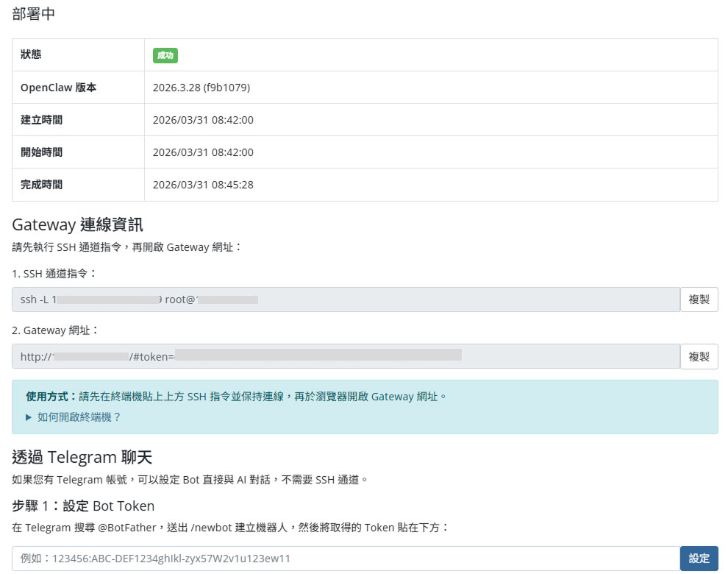This screenshot has width=728, height=574.
Task: Click the 開始時間 timestamp value
Action: (203, 152)
